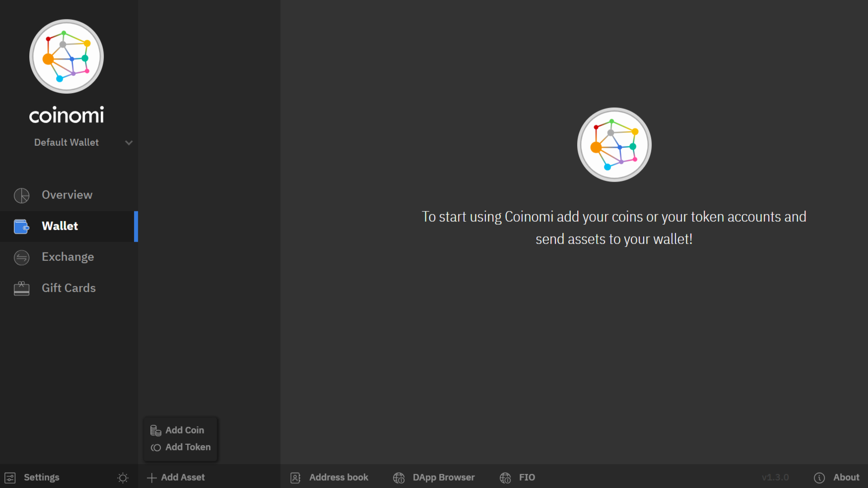Open the Overview section

tap(67, 195)
